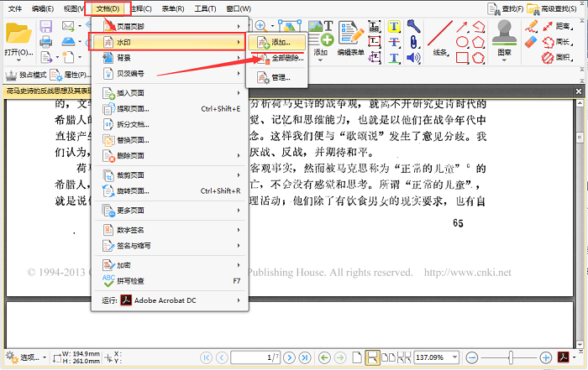The image size is (588, 370).
Task: Select the Eraser tool
Action: pos(532,42)
